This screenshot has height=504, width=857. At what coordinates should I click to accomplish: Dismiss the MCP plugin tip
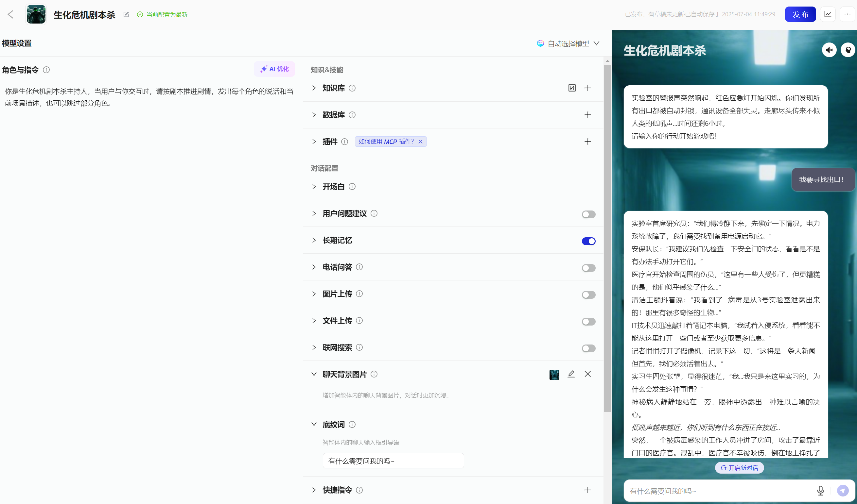click(x=420, y=142)
